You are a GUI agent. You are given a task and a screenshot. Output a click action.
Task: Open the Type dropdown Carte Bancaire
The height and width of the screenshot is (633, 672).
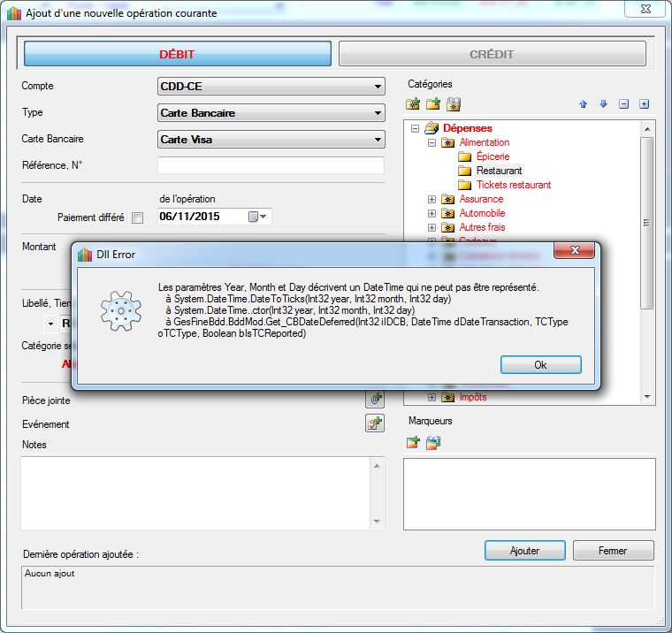click(x=271, y=112)
